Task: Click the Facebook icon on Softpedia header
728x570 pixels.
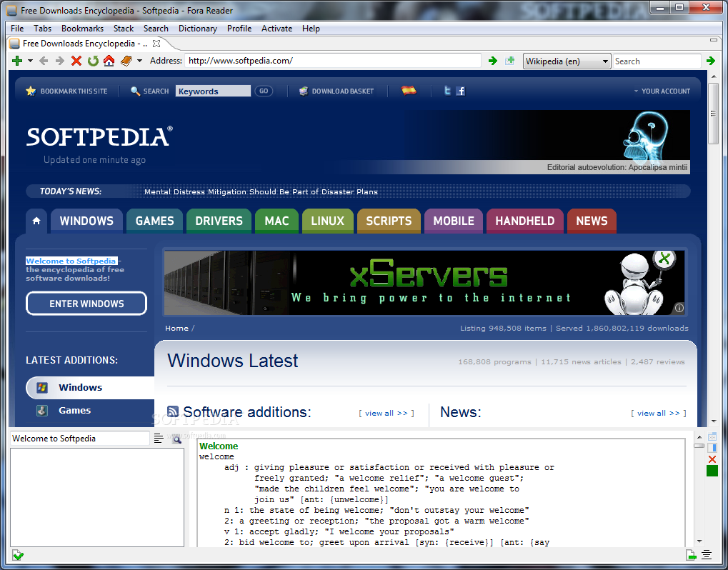Action: pyautogui.click(x=460, y=91)
